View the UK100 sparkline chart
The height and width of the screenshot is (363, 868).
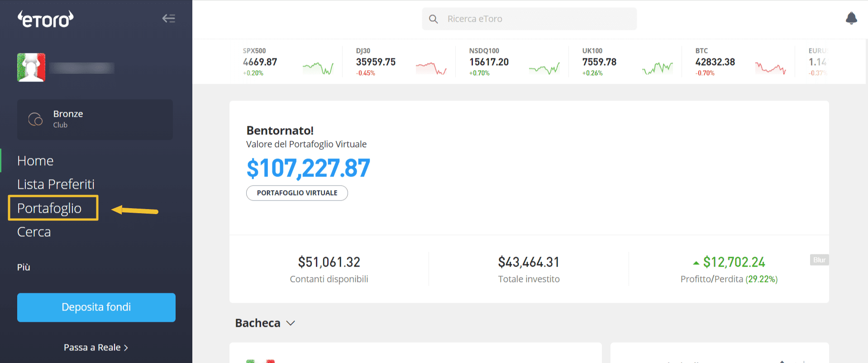click(x=658, y=68)
